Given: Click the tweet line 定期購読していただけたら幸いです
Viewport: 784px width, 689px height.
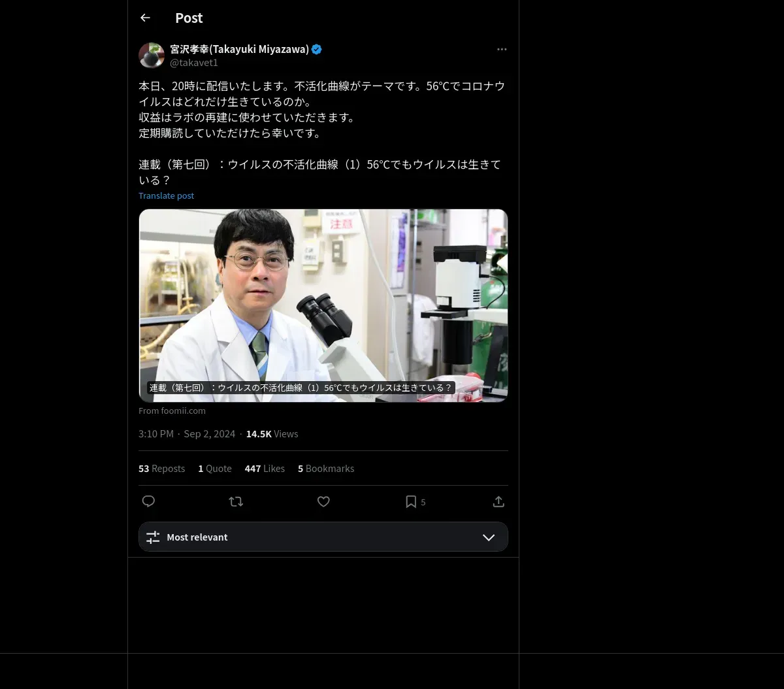Looking at the screenshot, I should tap(230, 133).
